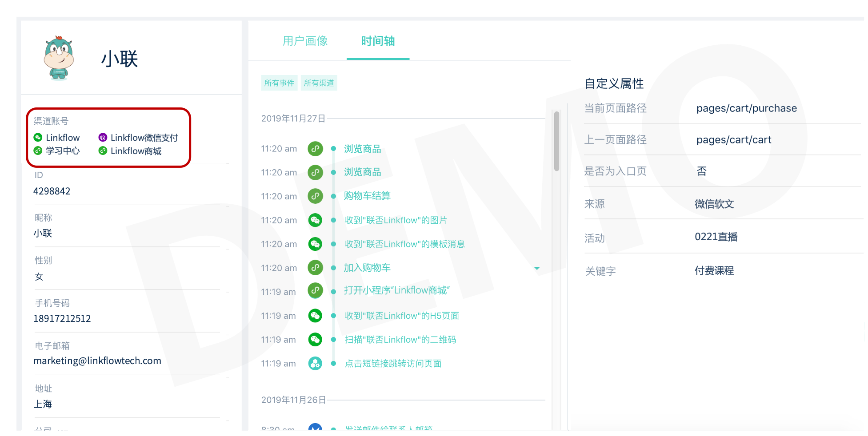The image size is (868, 436).
Task: Click the 当前页面路径 attribute label
Action: point(616,108)
